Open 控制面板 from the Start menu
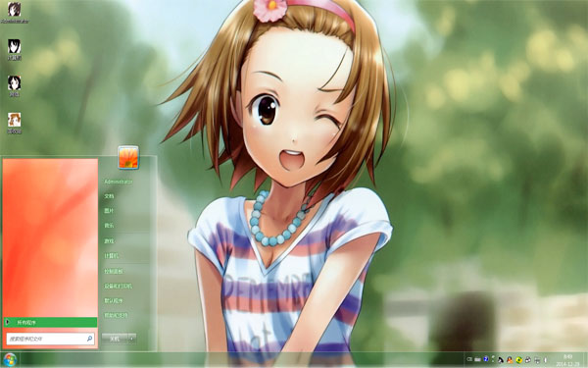Screen dimensions: 588x368 (x=114, y=271)
